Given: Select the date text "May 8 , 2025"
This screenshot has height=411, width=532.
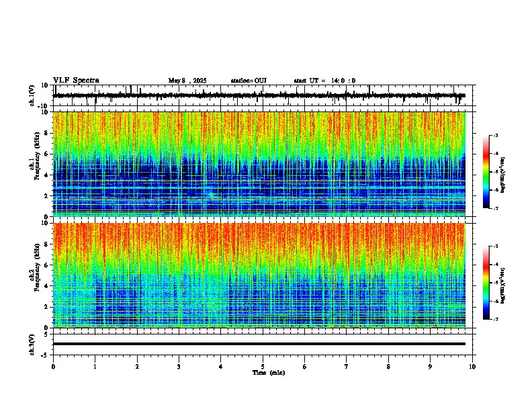Looking at the screenshot, I should coord(187,81).
